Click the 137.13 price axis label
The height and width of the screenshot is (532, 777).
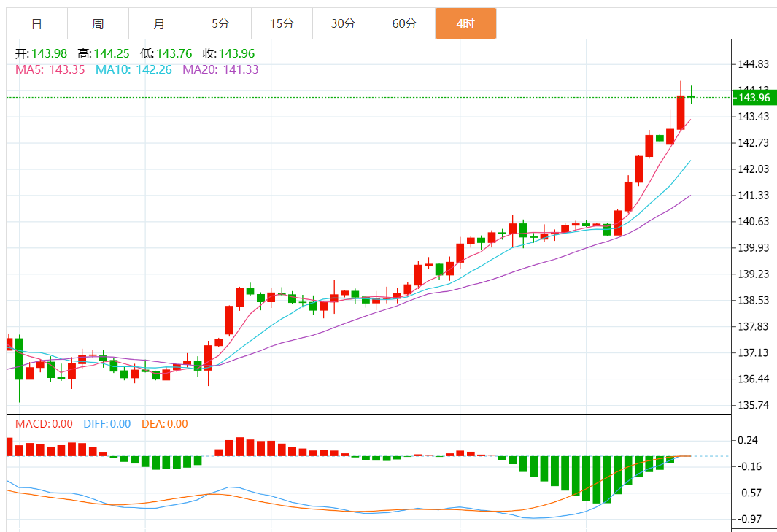click(753, 352)
